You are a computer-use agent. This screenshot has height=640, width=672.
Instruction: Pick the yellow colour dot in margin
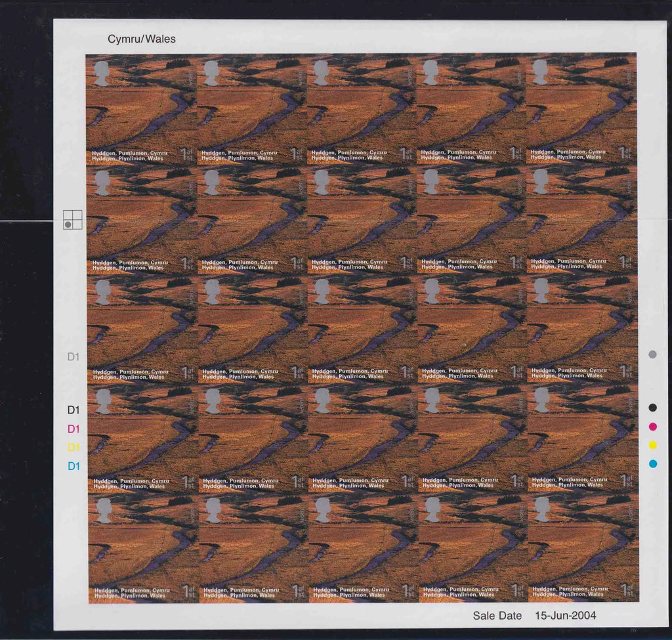[x=653, y=446]
